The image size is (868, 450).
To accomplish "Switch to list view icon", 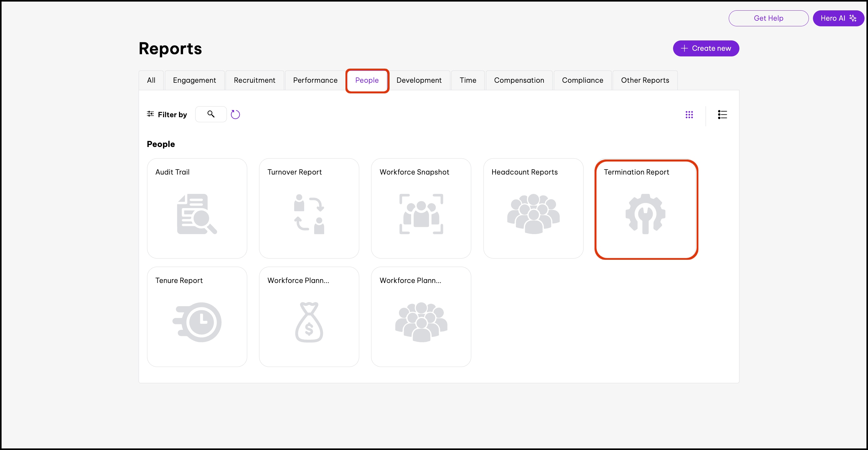I will coord(722,115).
